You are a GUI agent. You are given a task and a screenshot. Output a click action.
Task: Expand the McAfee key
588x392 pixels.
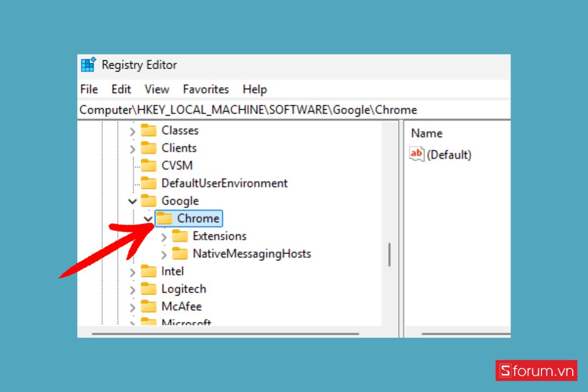coord(132,307)
